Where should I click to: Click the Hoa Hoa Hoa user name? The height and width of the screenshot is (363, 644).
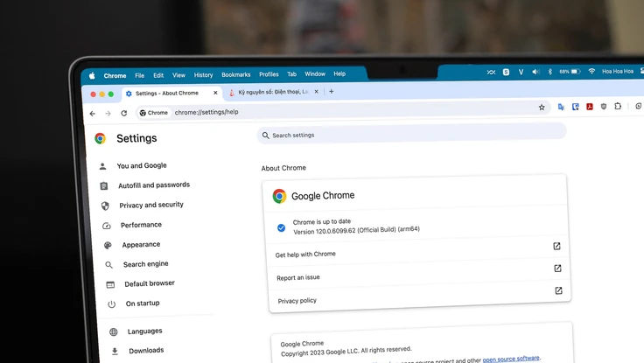pyautogui.click(x=617, y=71)
